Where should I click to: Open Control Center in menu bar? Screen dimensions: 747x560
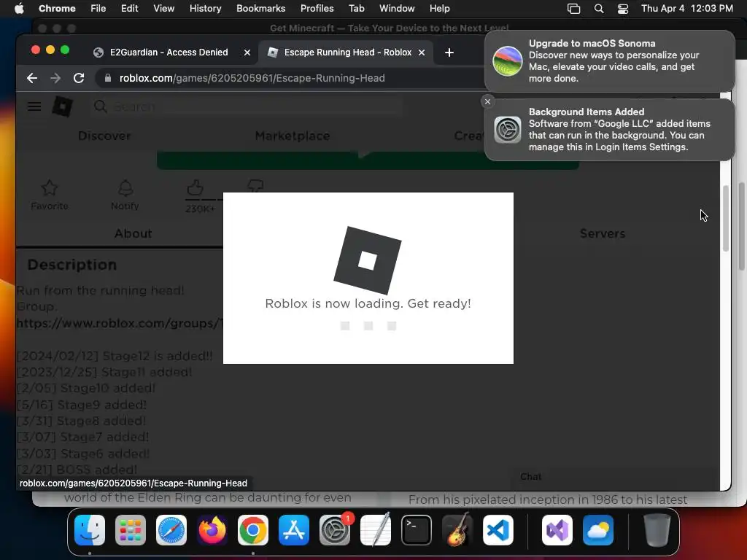click(x=623, y=9)
